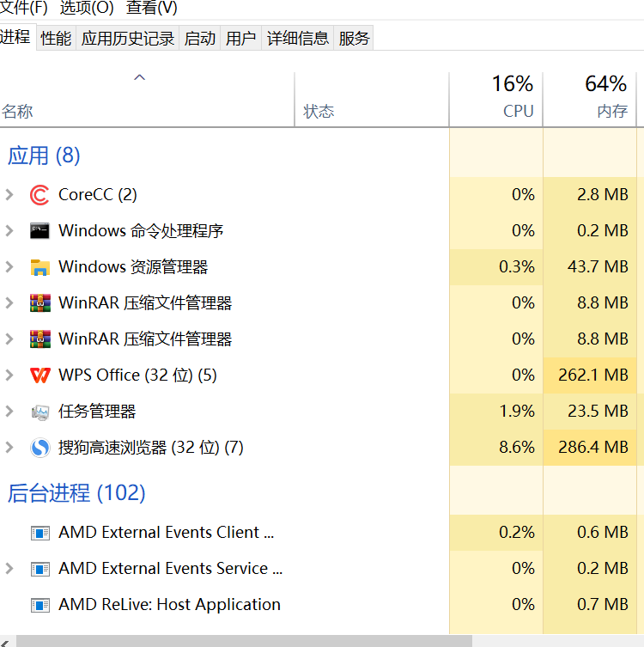Open the 选项(O) menu
This screenshot has width=644, height=647.
(87, 8)
